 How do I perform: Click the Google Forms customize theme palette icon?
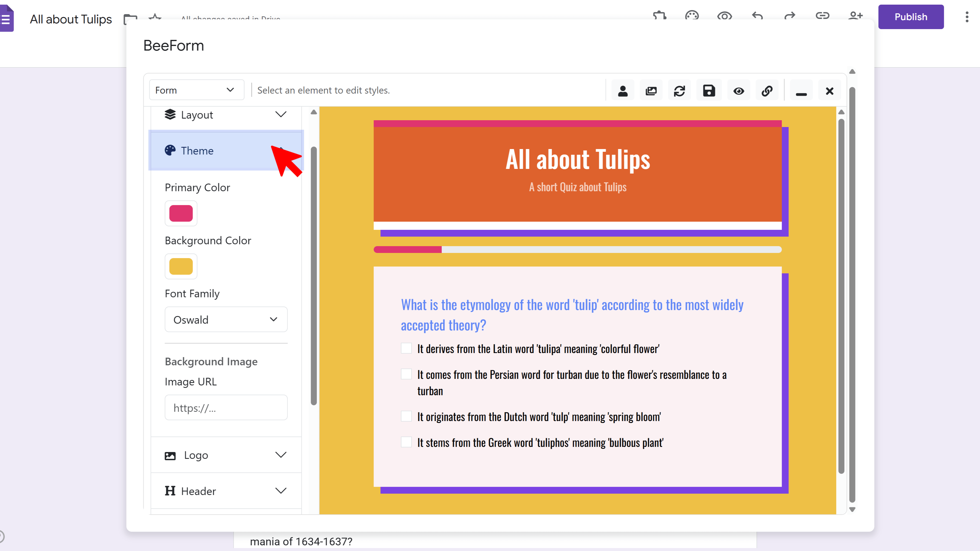692,15
